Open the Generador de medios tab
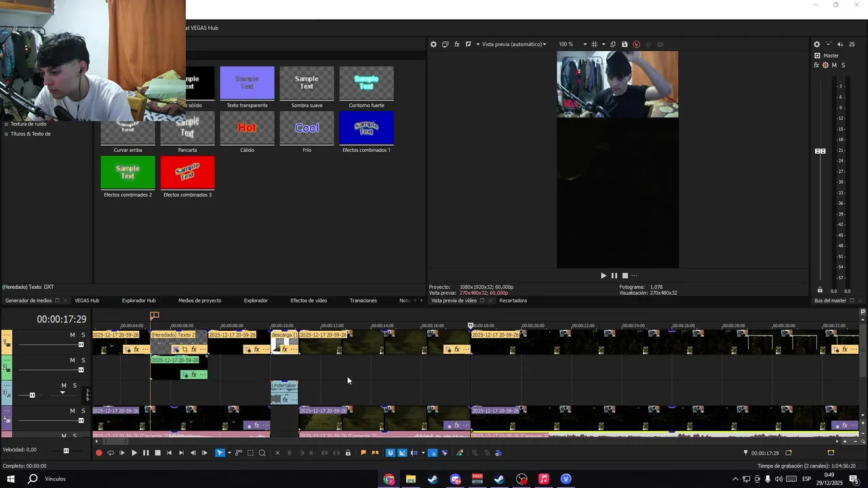 28,300
